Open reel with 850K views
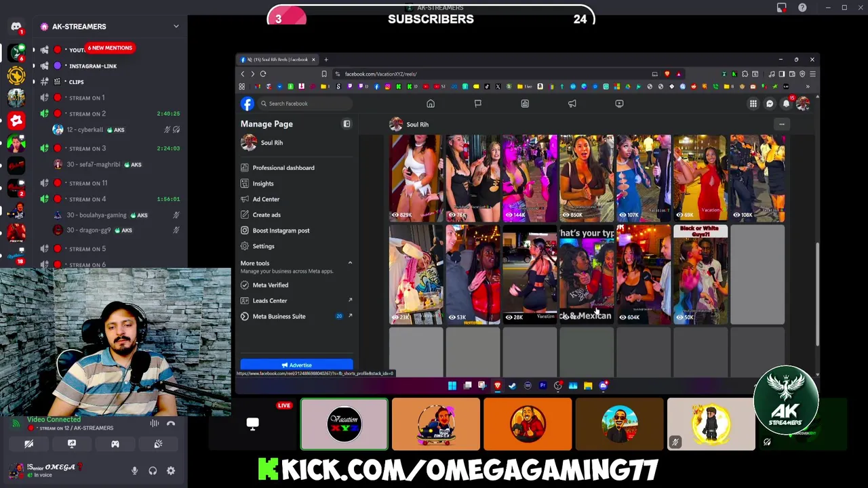The height and width of the screenshot is (488, 868). (587, 178)
